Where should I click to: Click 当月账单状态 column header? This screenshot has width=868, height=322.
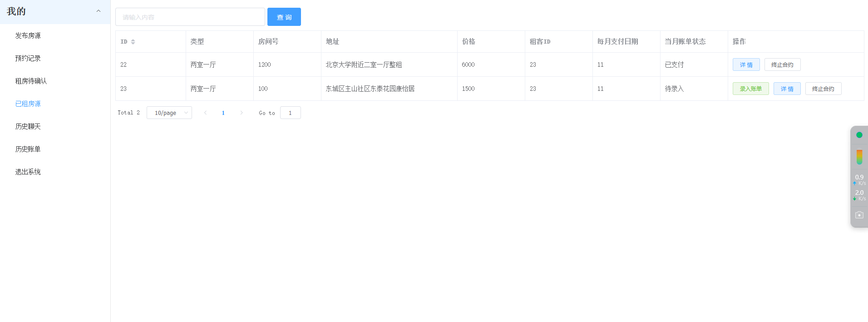click(685, 41)
